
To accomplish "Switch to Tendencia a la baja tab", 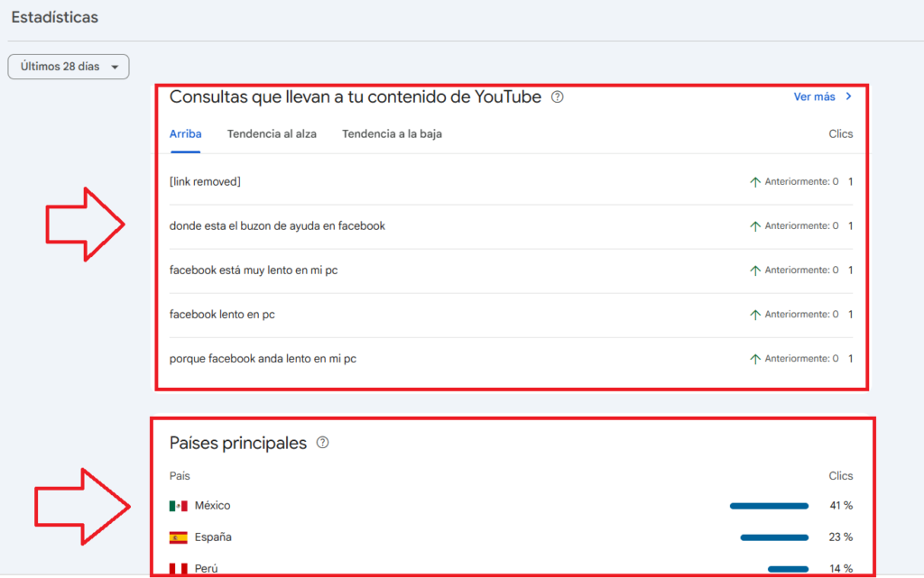I will [392, 134].
